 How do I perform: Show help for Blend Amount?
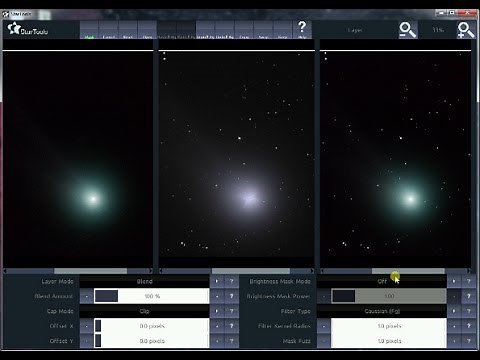tap(232, 296)
